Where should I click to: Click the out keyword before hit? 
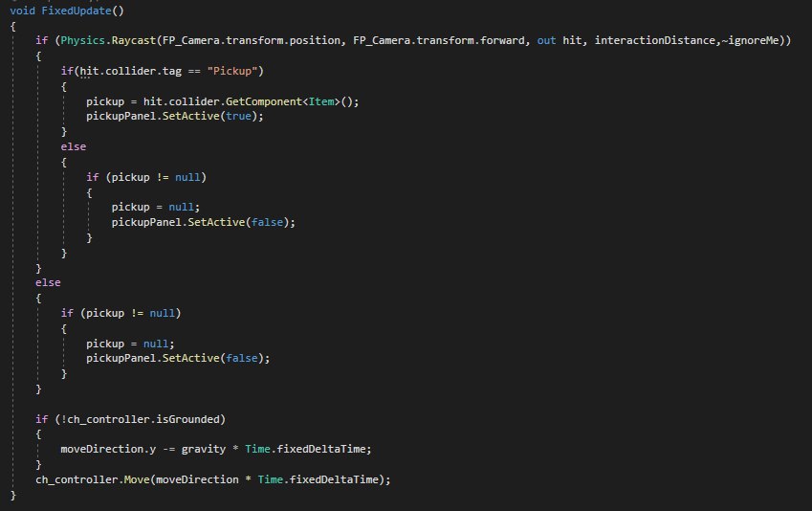tap(546, 40)
